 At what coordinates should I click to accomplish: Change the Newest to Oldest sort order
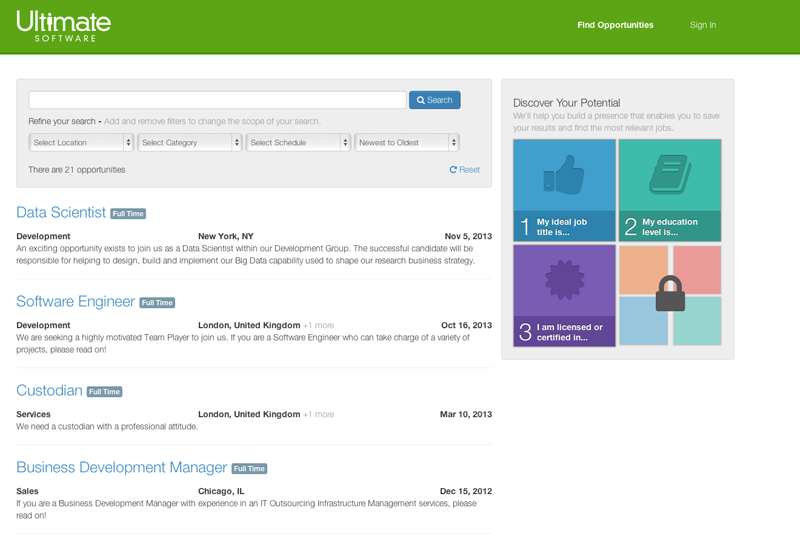(x=407, y=143)
